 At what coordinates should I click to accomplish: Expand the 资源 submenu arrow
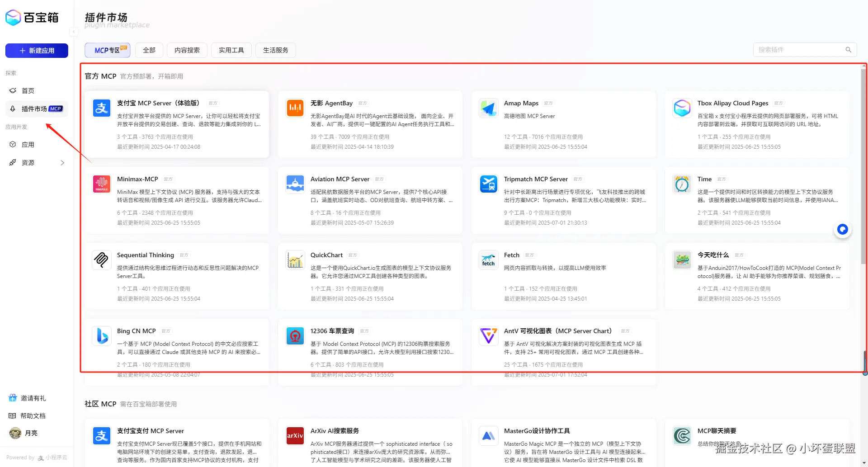click(x=62, y=163)
